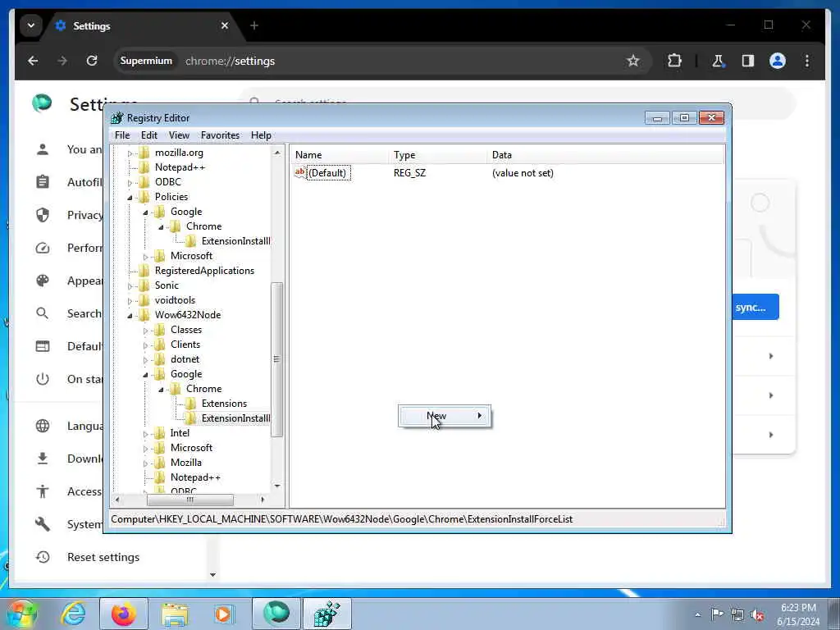Open the profile avatar icon
The width and height of the screenshot is (840, 630).
778,61
